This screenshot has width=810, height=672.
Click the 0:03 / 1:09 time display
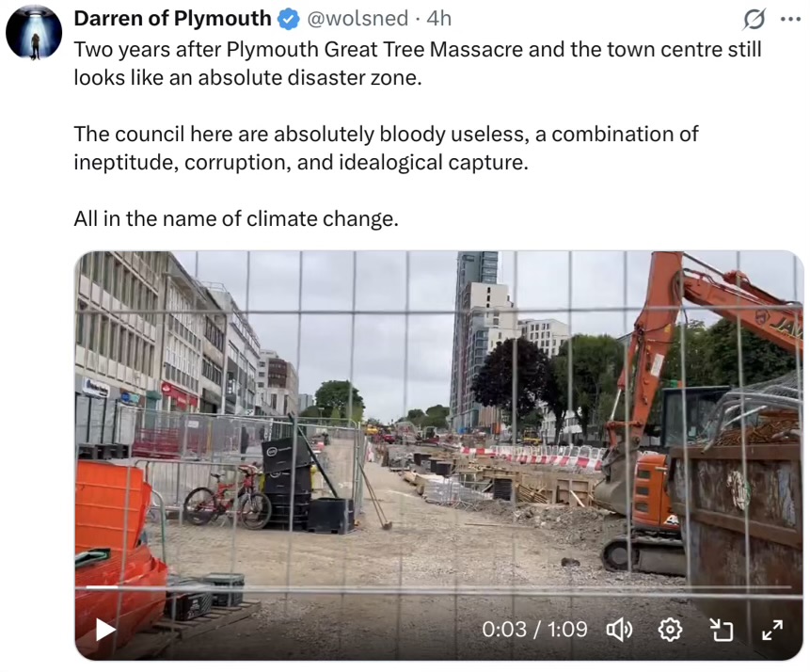point(534,630)
